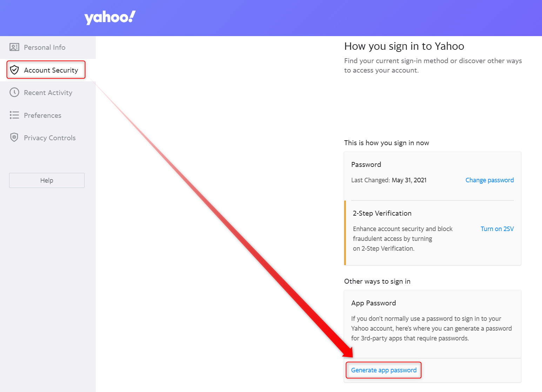Screen dimensions: 542x392
Task: Click the Recent Activity clock icon
Action: coord(14,92)
